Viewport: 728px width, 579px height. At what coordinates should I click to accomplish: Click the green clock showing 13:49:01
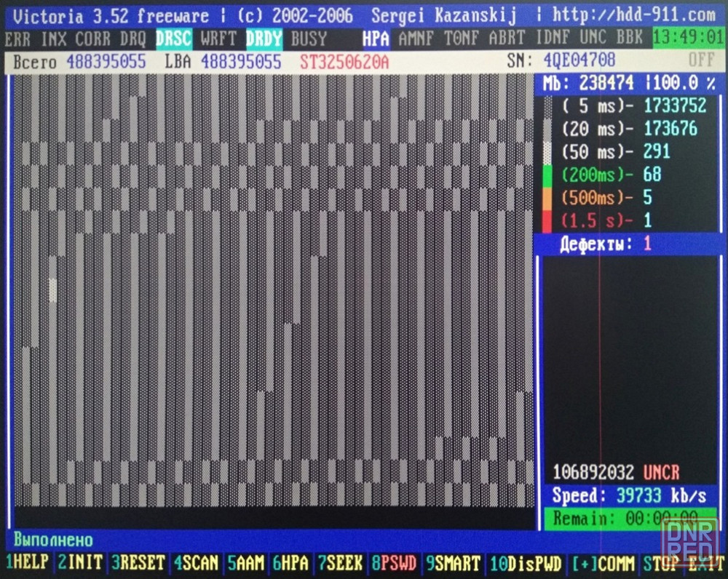click(x=688, y=37)
